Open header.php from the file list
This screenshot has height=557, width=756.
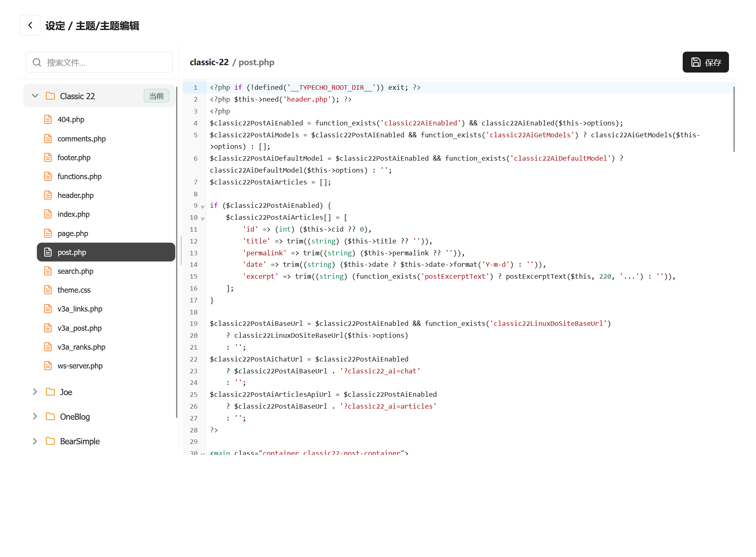75,195
